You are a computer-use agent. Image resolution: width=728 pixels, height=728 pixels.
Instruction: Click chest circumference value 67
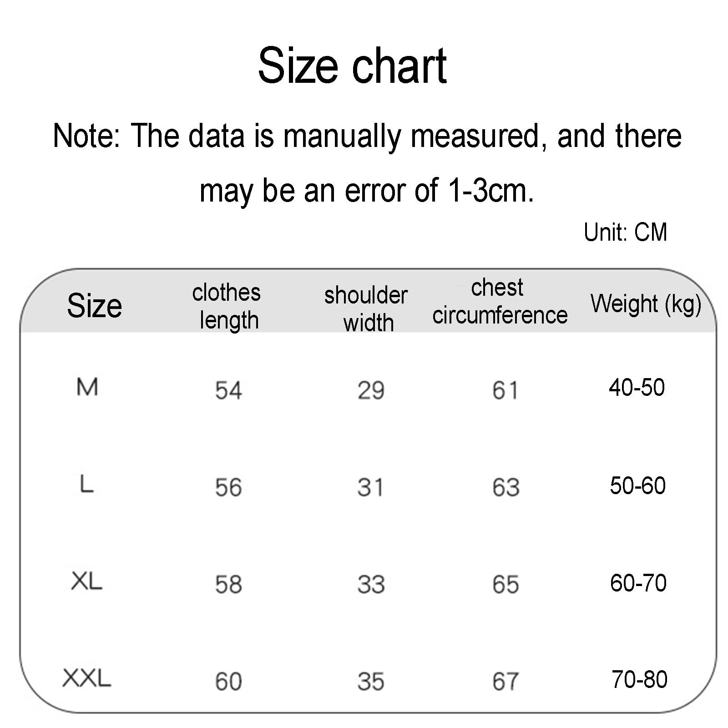[506, 682]
